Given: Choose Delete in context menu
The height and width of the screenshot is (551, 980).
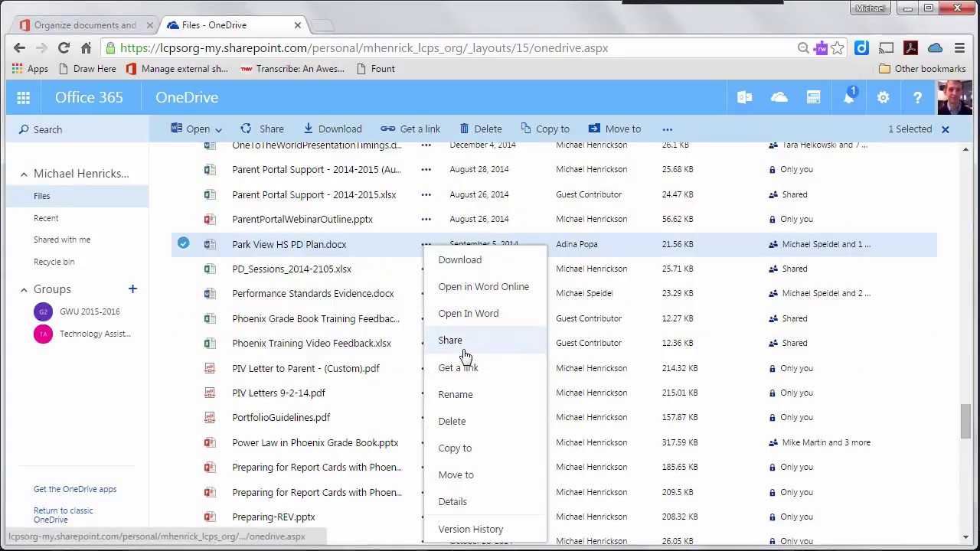Looking at the screenshot, I should pyautogui.click(x=452, y=421).
